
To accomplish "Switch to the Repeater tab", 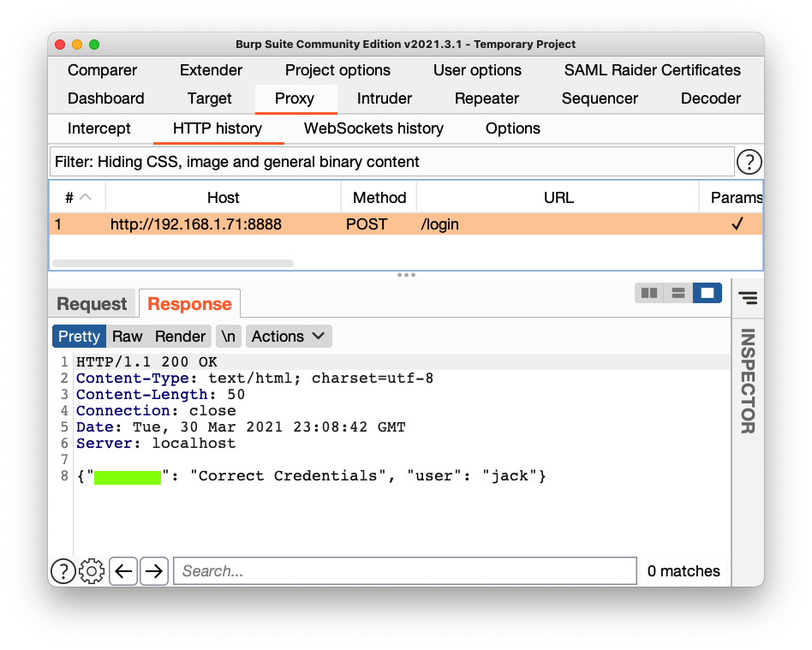I will click(x=487, y=98).
